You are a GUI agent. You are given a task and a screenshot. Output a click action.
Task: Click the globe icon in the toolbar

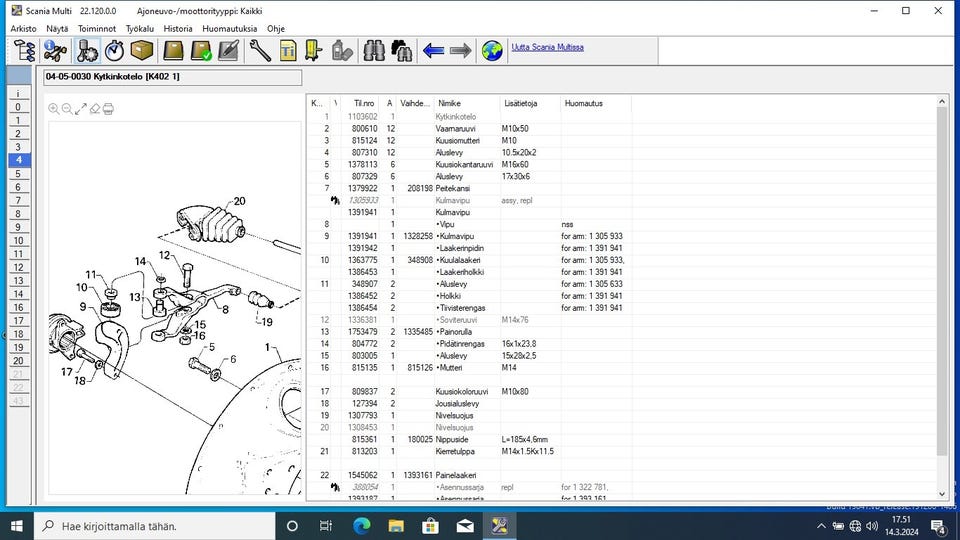(x=492, y=50)
